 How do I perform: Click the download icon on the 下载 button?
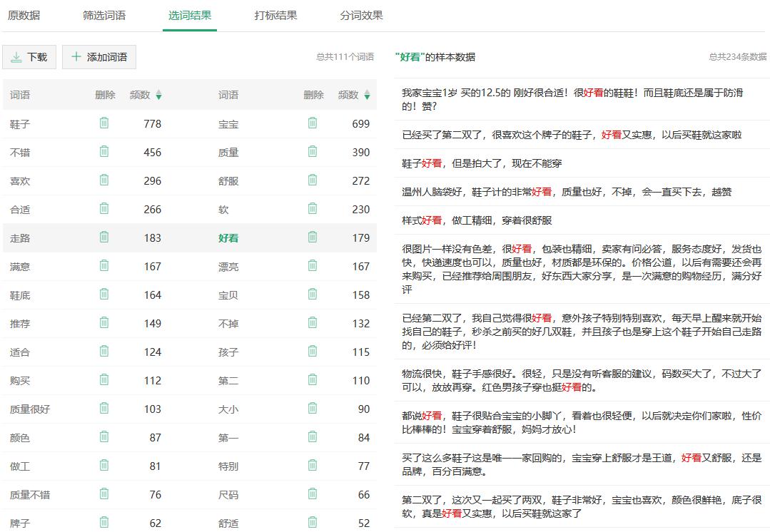click(x=16, y=57)
